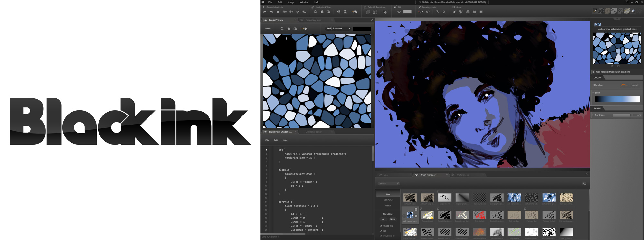Select the first Drawing mode freehand icon
Viewport: 644px width, 240px height.
pos(421,12)
